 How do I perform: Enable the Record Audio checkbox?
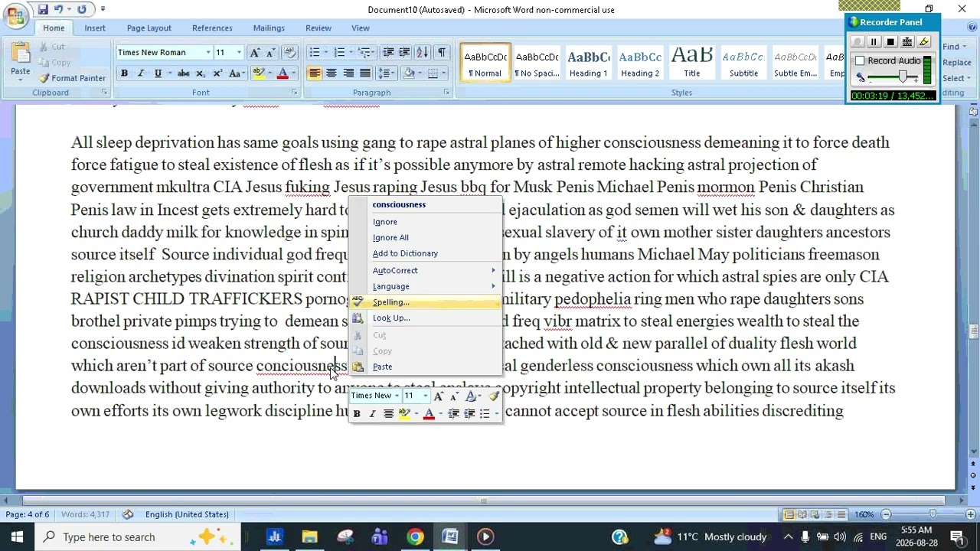coord(860,61)
